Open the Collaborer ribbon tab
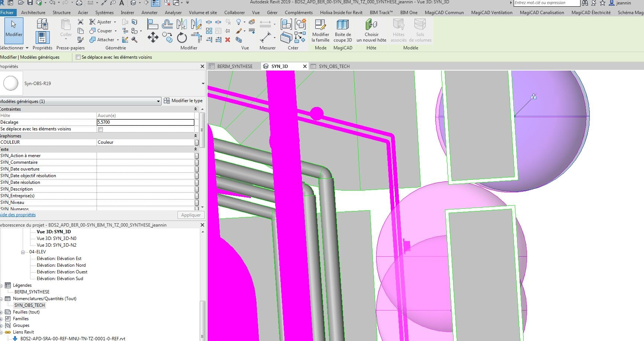644x341 pixels. [x=234, y=13]
